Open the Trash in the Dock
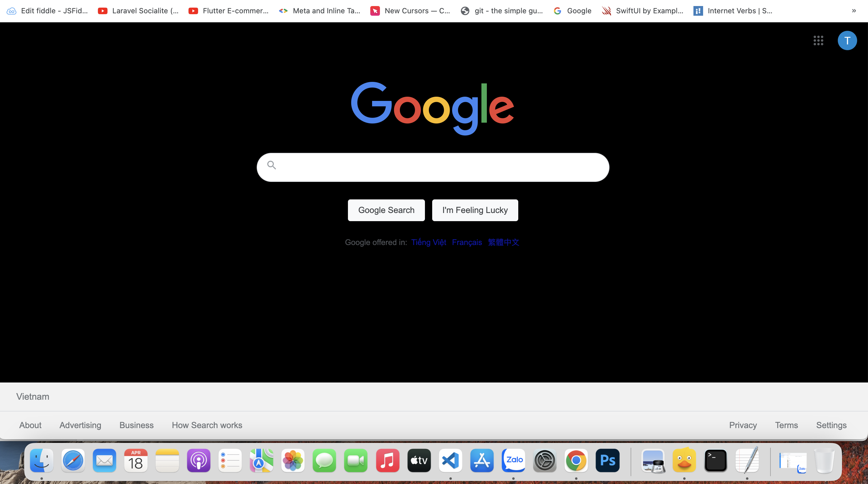The height and width of the screenshot is (484, 868). pyautogui.click(x=824, y=460)
